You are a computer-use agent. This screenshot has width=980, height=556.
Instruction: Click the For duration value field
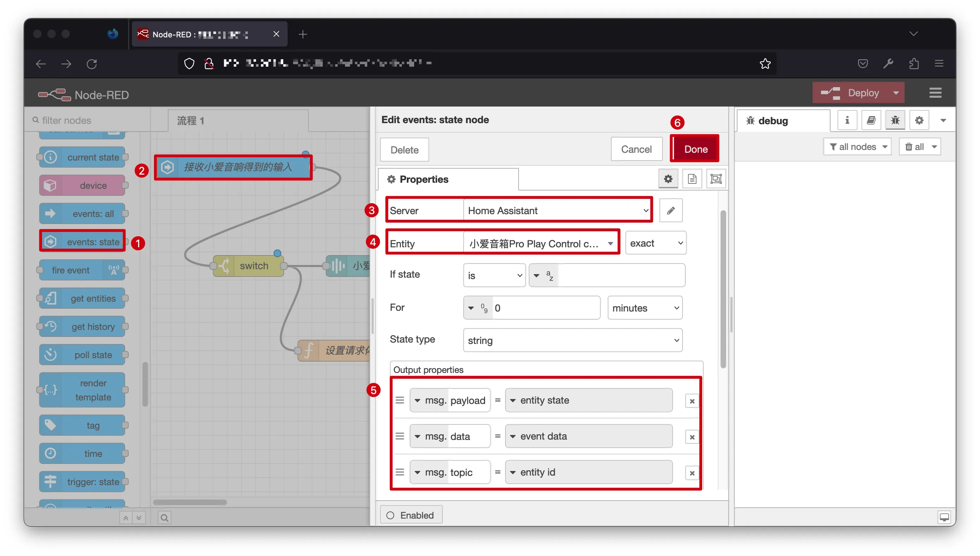[x=546, y=308]
